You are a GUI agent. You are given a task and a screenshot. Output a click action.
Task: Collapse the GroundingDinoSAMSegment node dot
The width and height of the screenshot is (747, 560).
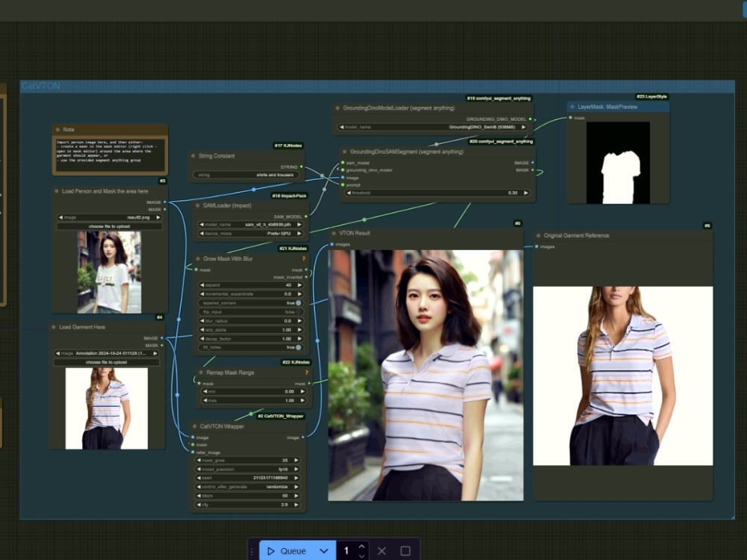pos(344,152)
